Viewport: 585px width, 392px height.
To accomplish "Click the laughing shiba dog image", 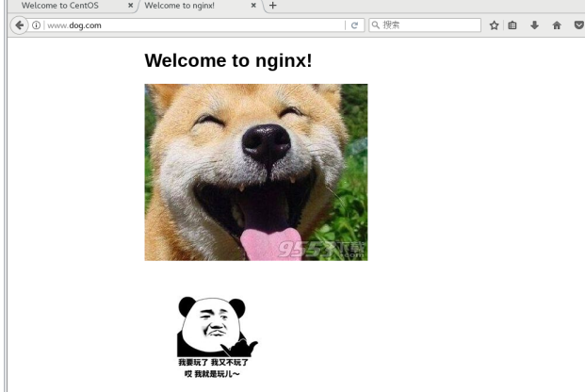I will pyautogui.click(x=256, y=172).
